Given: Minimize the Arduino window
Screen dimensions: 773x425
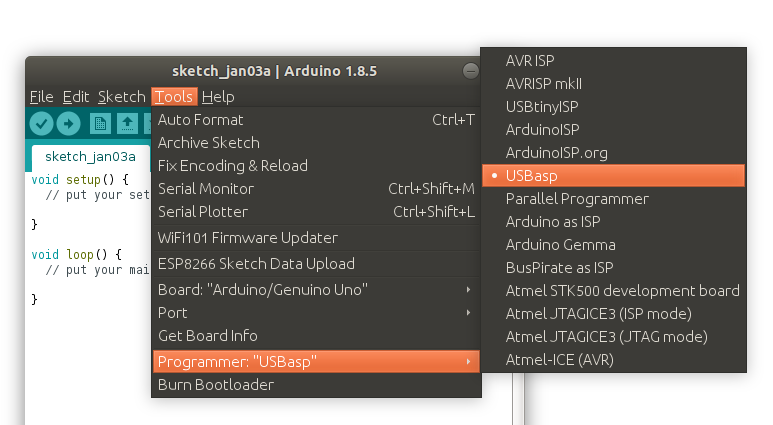Looking at the screenshot, I should click(470, 71).
